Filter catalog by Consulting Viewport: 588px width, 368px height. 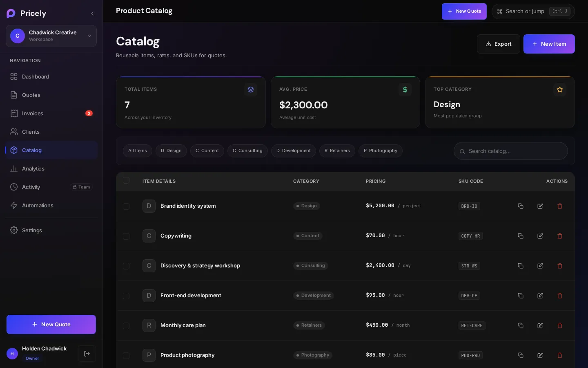247,151
